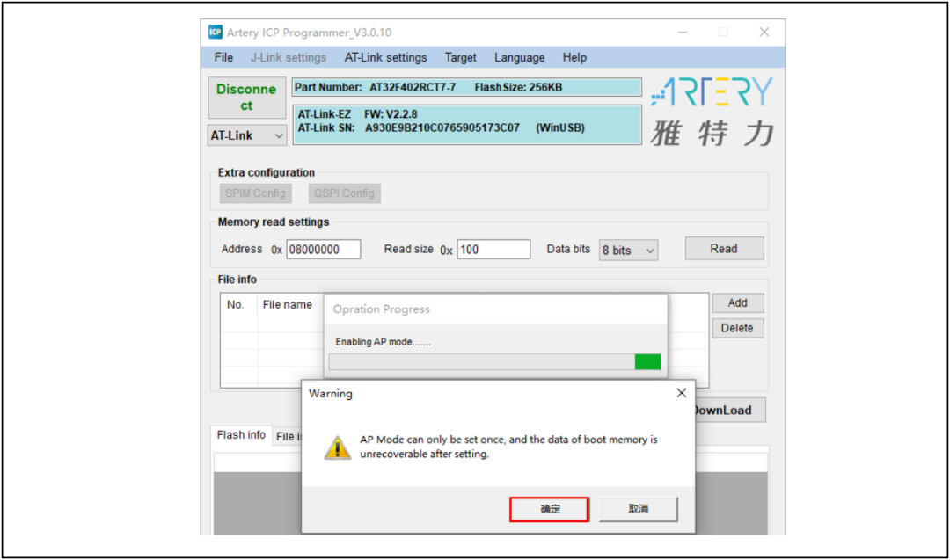This screenshot has height=560, width=950.
Task: Click the DownLoad button
Action: (731, 410)
